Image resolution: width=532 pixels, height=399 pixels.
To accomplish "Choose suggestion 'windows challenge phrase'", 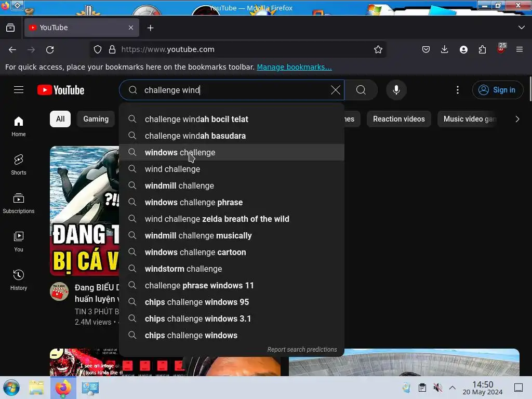I will (232, 202).
